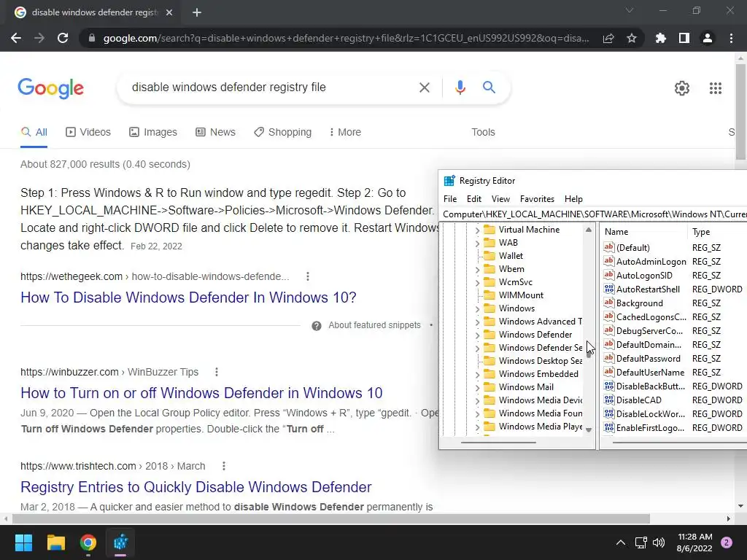Screen dimensions: 747x560
Task: Open More search categories
Action: tap(345, 133)
